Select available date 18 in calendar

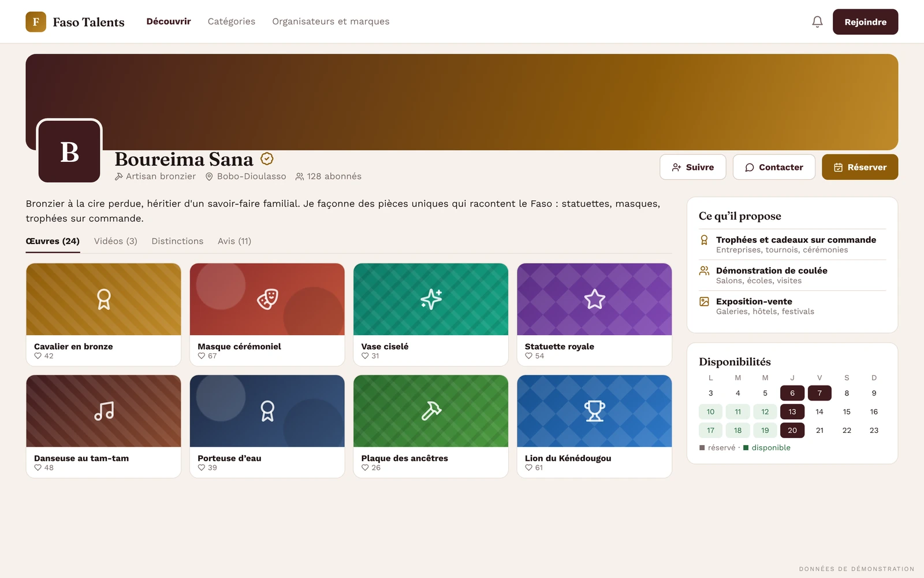coord(737,430)
